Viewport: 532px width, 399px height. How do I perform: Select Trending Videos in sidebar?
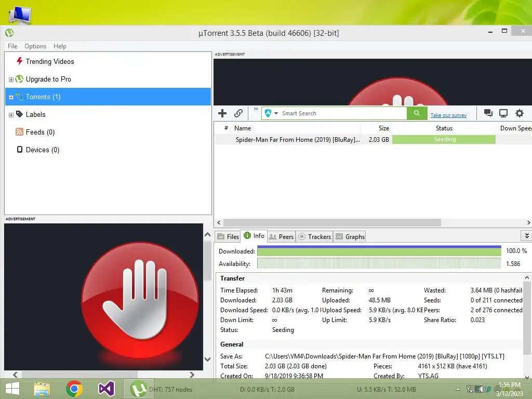click(49, 61)
